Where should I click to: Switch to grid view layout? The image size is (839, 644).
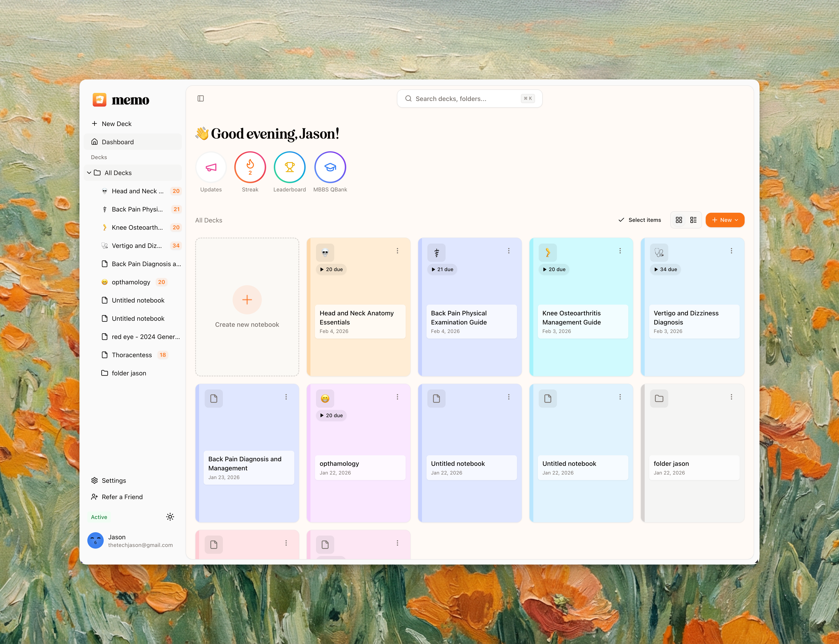679,220
